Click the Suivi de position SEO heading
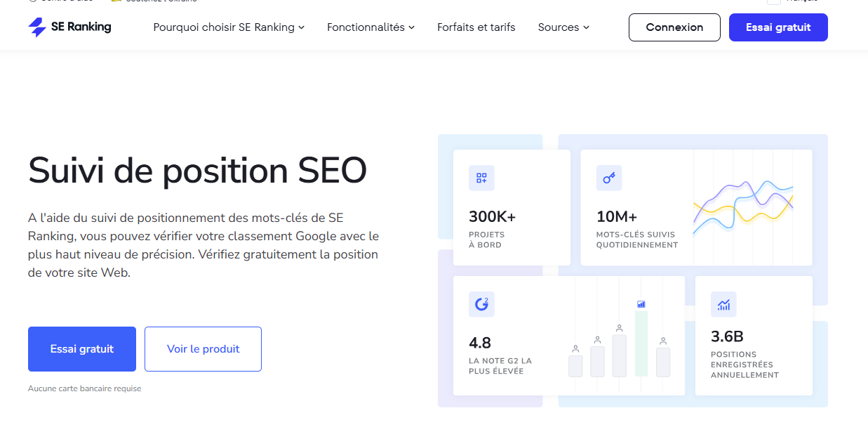Viewport: 868px width, 446px height. 197,171
